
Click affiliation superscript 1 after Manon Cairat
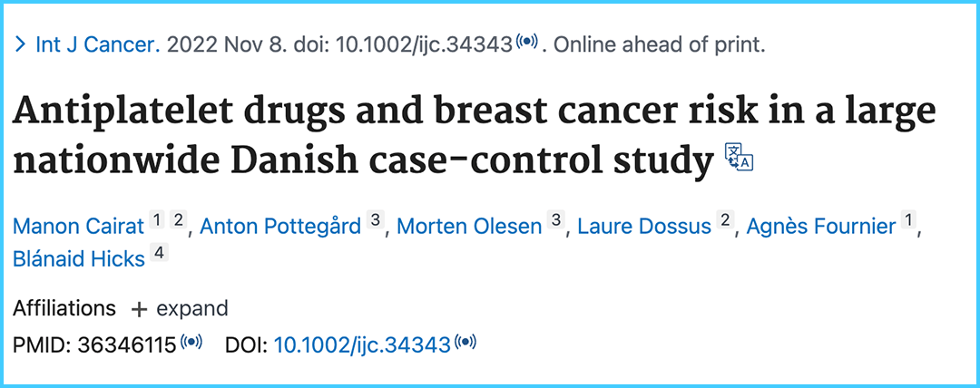[156, 220]
